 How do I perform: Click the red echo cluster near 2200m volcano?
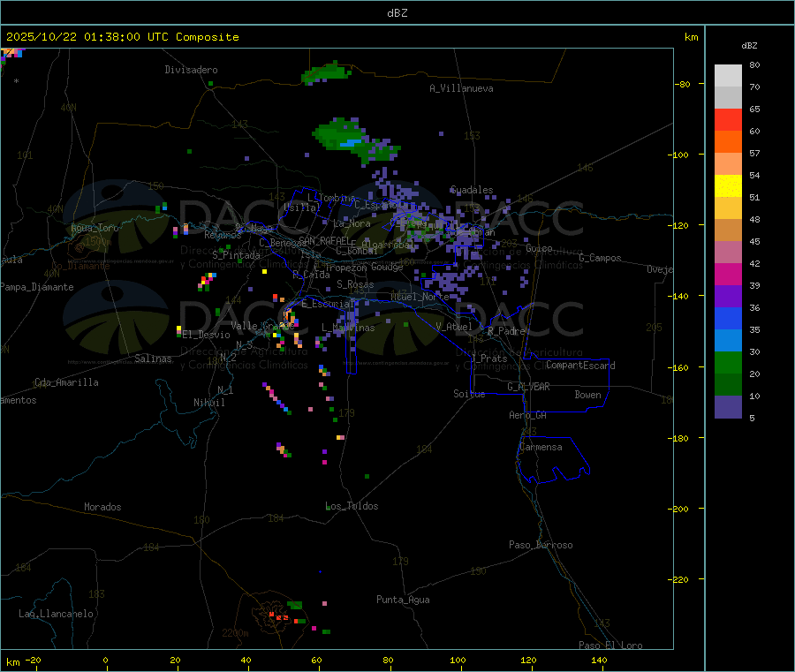point(279,616)
